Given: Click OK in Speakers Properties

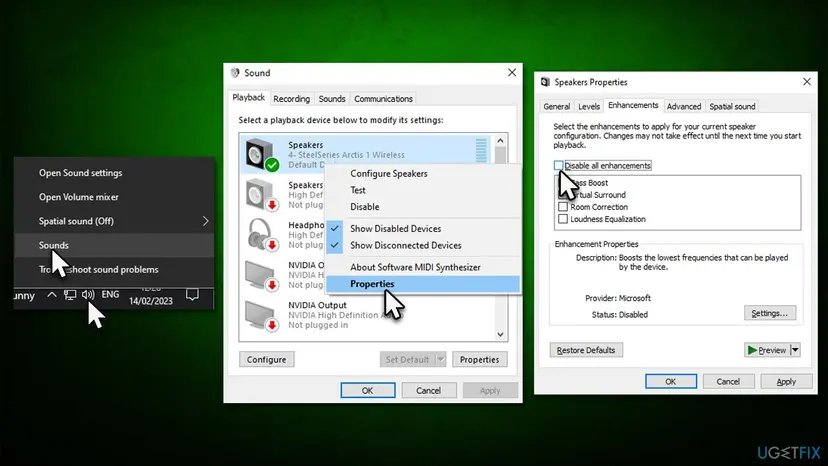Looking at the screenshot, I should pyautogui.click(x=671, y=381).
